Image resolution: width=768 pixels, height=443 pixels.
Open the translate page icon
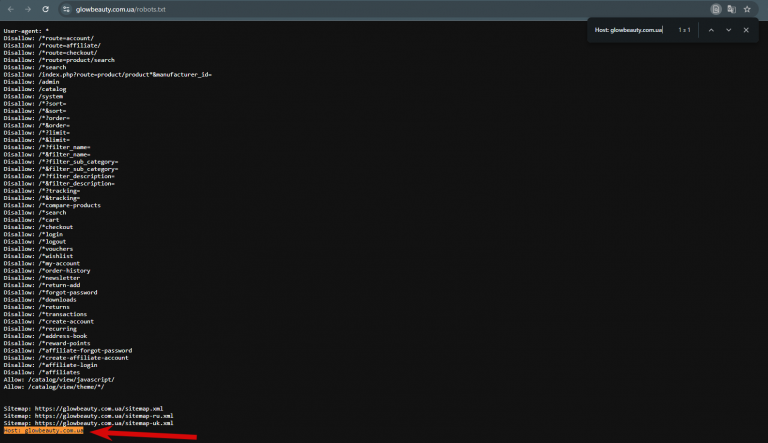pyautogui.click(x=731, y=9)
